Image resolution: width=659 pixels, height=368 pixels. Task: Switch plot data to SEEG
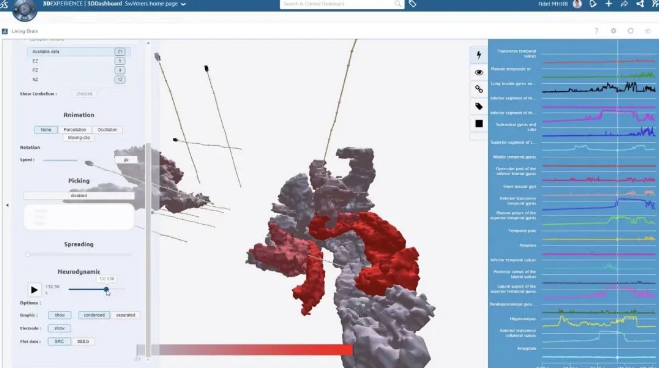(83, 342)
